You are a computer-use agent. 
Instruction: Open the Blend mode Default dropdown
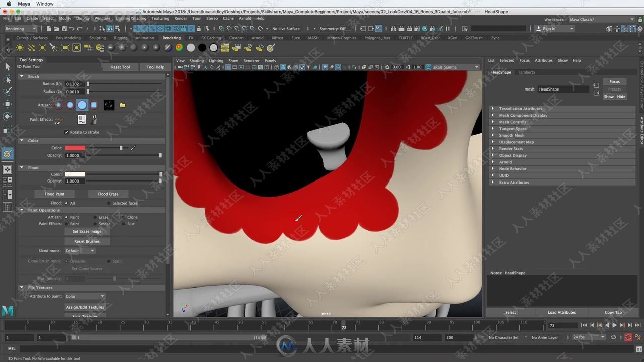pyautogui.click(x=80, y=251)
